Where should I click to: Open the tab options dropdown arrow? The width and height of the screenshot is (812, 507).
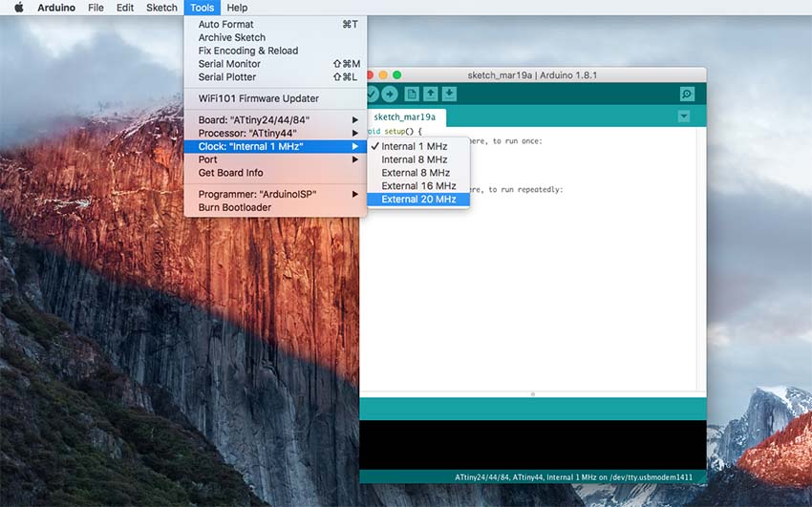[x=684, y=116]
